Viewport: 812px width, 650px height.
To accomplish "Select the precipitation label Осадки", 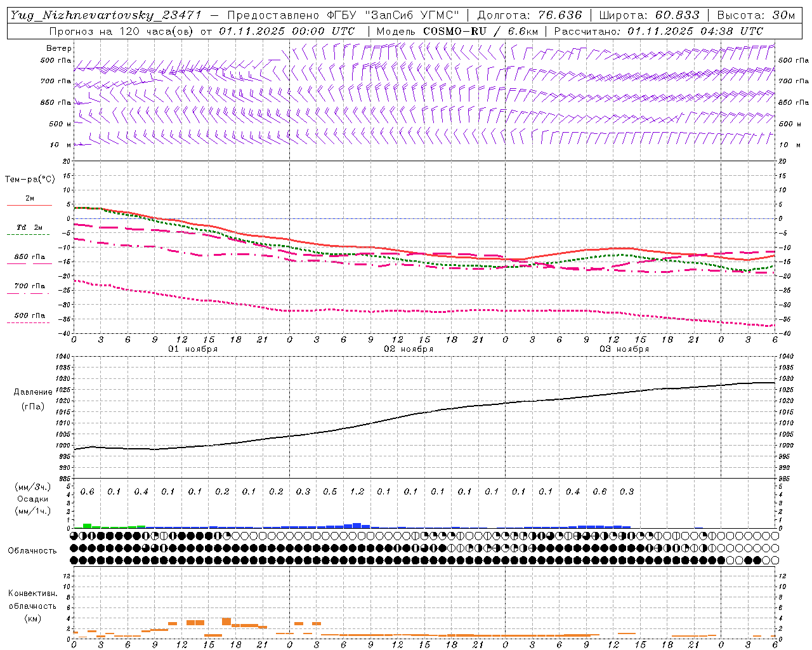I will (33, 500).
